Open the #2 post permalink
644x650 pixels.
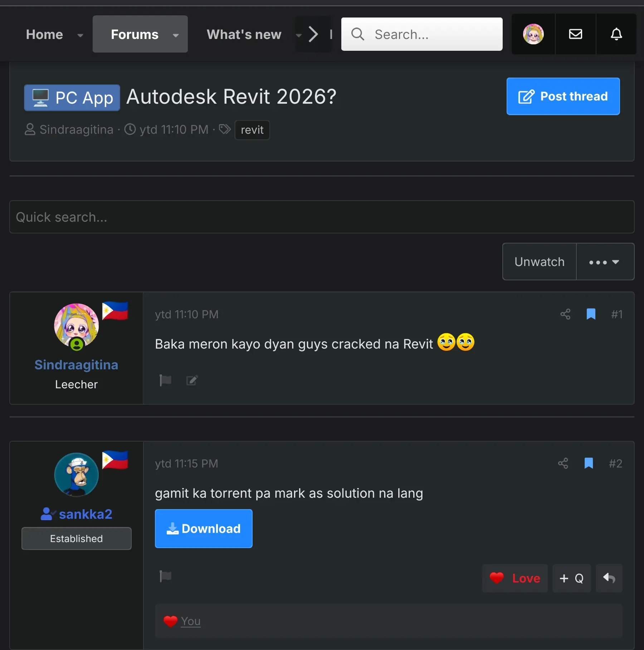(616, 463)
